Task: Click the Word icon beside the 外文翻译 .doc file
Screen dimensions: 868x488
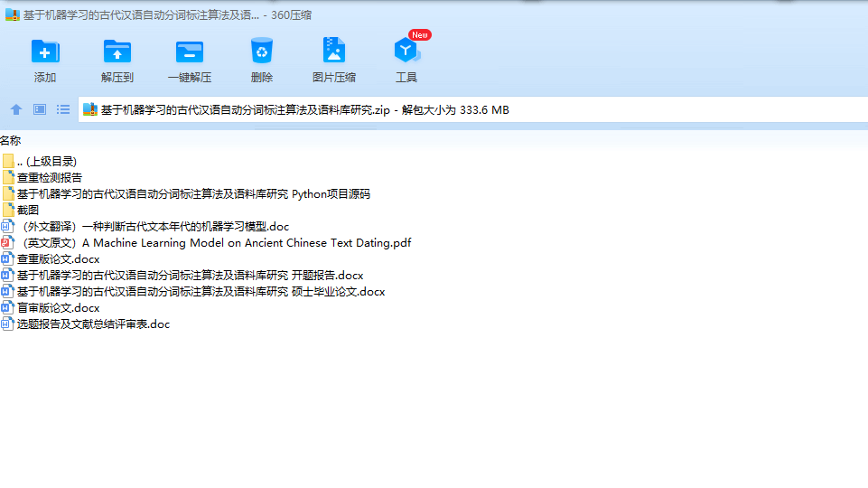Action: coord(7,226)
